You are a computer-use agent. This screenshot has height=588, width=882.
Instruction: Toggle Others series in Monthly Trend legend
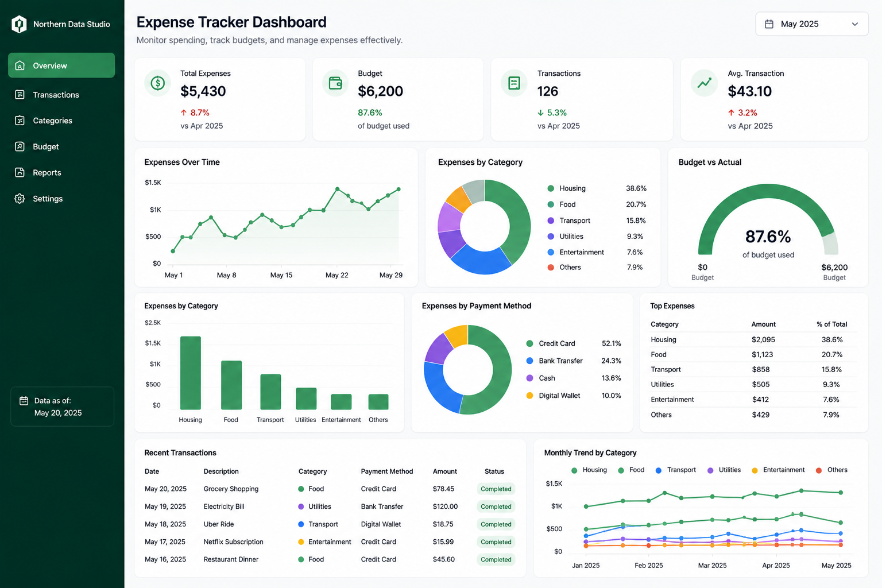tap(831, 470)
